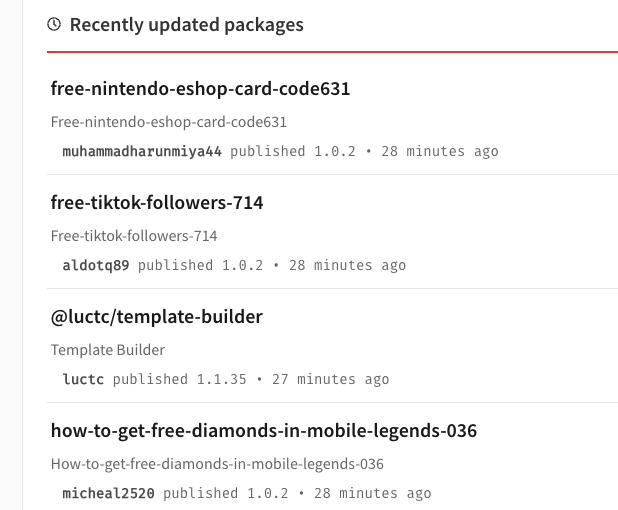Visit publisher aldotq89's profile
Image resolution: width=618 pixels, height=510 pixels.
(x=96, y=265)
